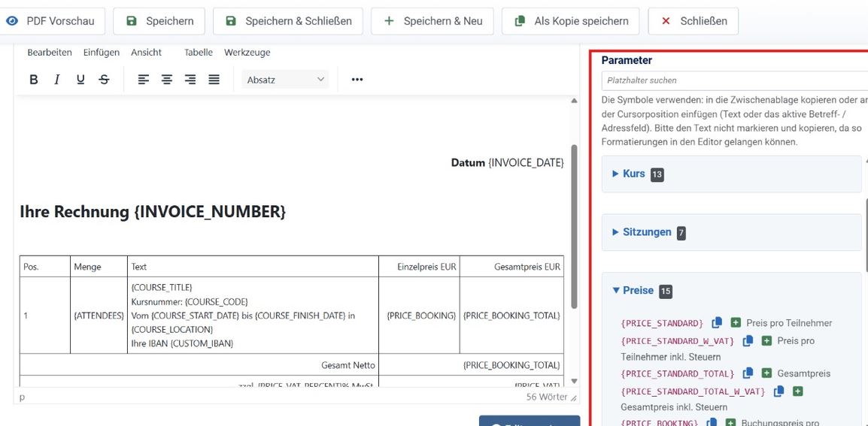Insert {PRICE_STANDARD_TOTAL_W_VAT} placeholder at cursor
Viewport: 868px width, 426px height.
pyautogui.click(x=797, y=391)
